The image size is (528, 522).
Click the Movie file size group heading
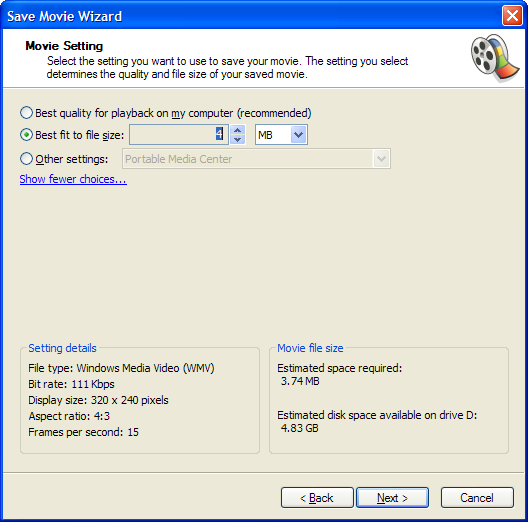pyautogui.click(x=310, y=348)
